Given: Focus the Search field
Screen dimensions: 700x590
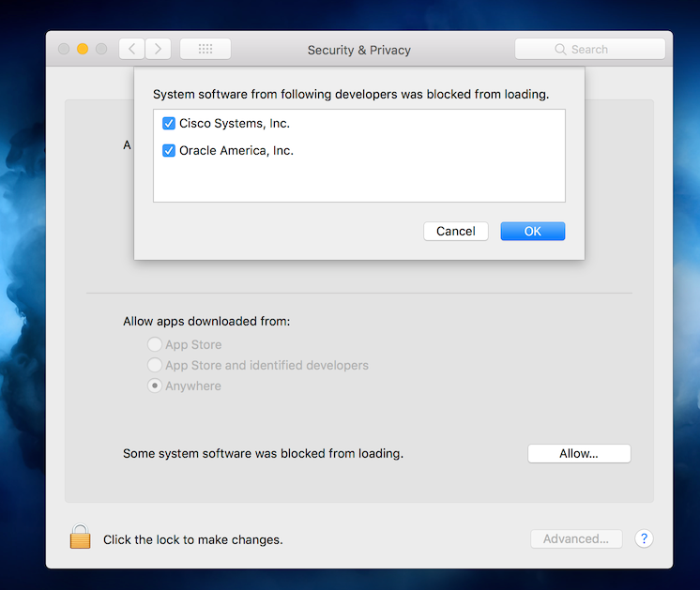Looking at the screenshot, I should point(589,49).
